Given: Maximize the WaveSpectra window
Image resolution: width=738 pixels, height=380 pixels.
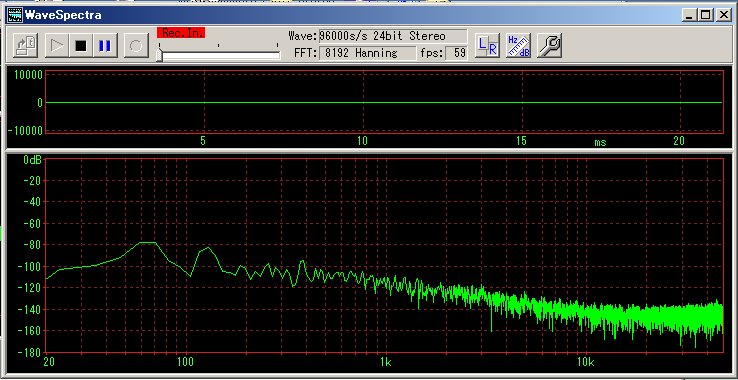Looking at the screenshot, I should [706, 15].
